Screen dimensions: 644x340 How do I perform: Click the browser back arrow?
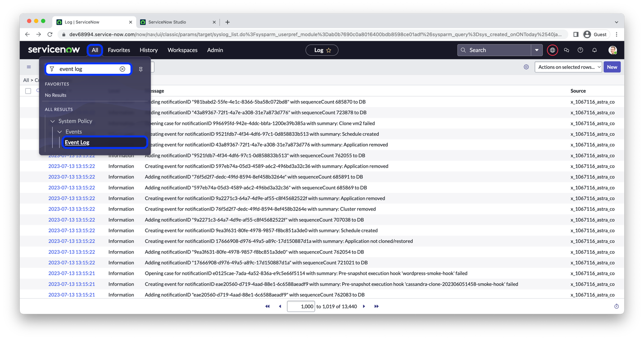[27, 34]
